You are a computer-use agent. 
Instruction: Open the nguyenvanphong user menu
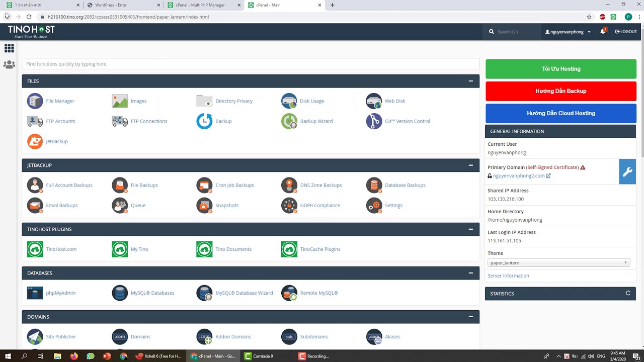(568, 32)
